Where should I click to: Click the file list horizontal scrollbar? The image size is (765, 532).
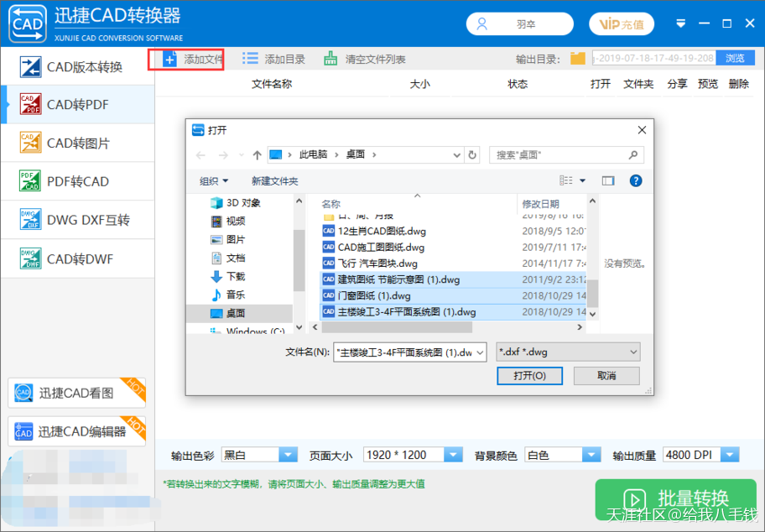397,327
